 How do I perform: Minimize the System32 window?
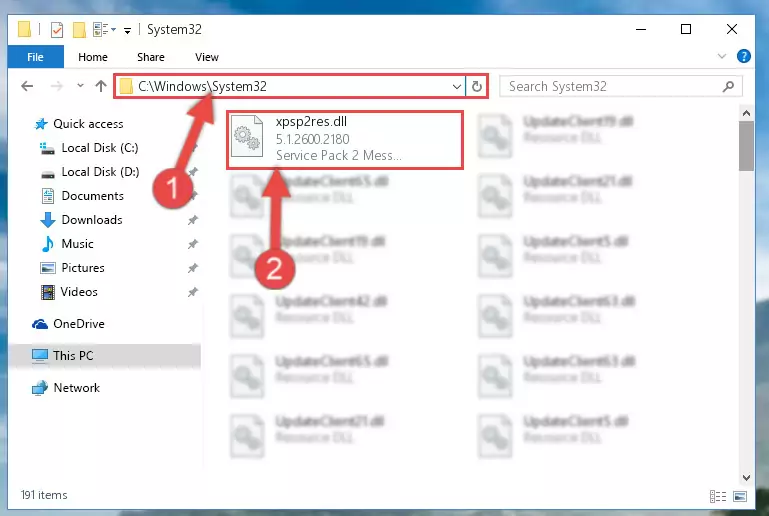coord(641,29)
